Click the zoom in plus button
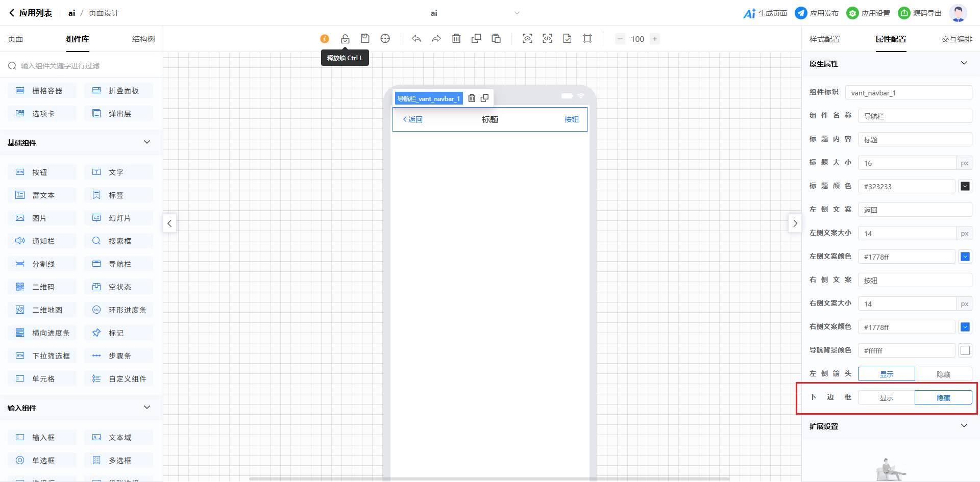 (655, 39)
